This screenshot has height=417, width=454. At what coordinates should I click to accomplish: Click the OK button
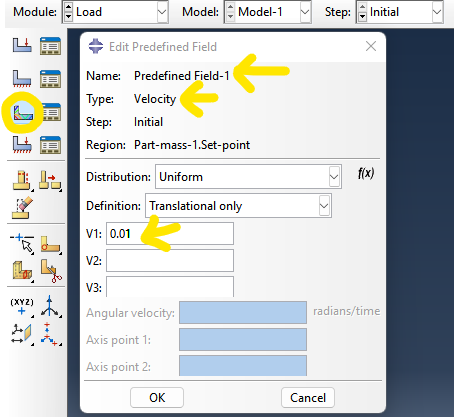157,397
